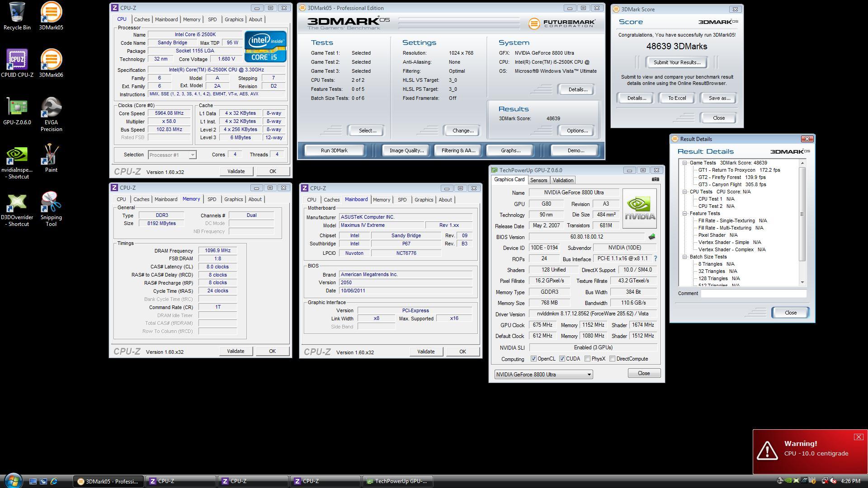Click the GPU-Z screenshot camera icon
Image resolution: width=868 pixels, height=488 pixels.
(x=655, y=179)
